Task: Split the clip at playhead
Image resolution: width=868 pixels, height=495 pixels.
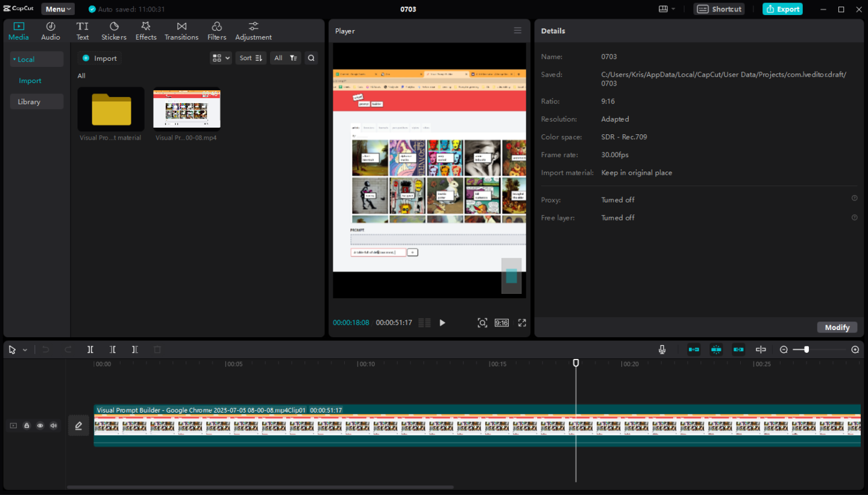Action: (x=90, y=349)
